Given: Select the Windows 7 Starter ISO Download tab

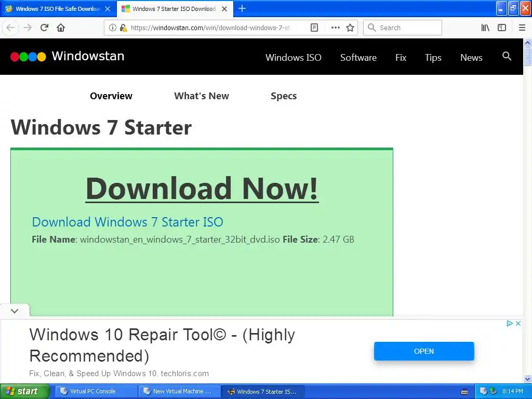Looking at the screenshot, I should (175, 9).
